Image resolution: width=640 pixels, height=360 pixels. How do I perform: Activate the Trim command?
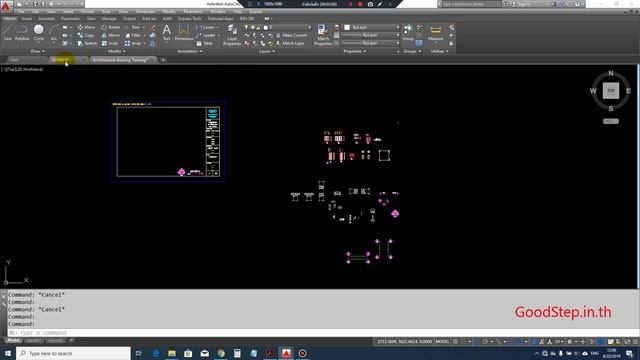[133, 27]
